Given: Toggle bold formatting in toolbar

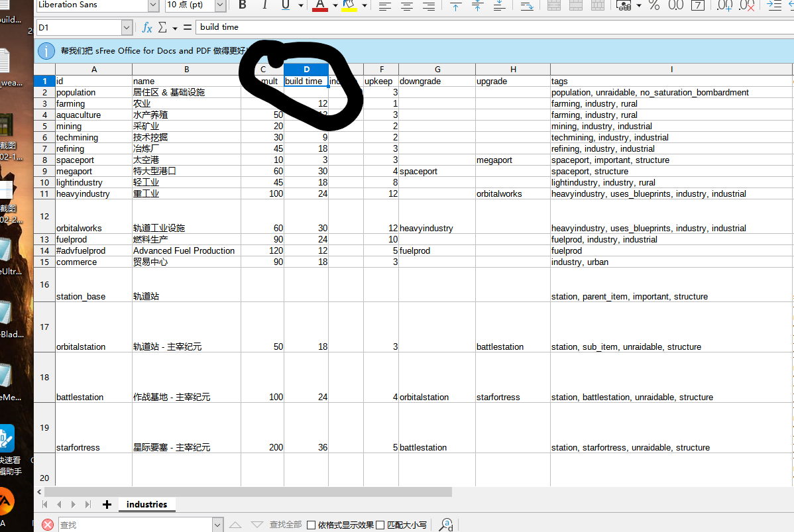Looking at the screenshot, I should click(243, 5).
